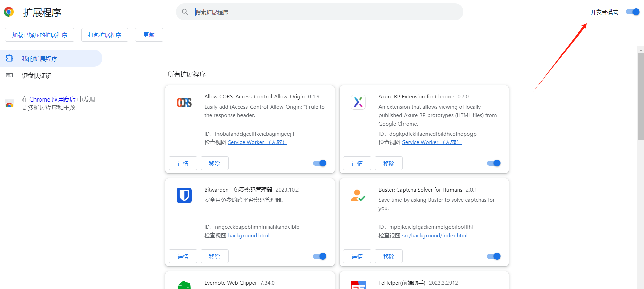Click the vertical scrollbar thumb
Viewport: 644px width, 289px height.
point(640,96)
